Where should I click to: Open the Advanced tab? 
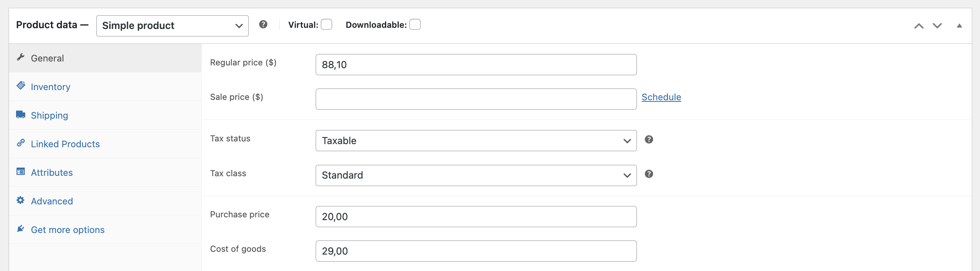pyautogui.click(x=52, y=201)
